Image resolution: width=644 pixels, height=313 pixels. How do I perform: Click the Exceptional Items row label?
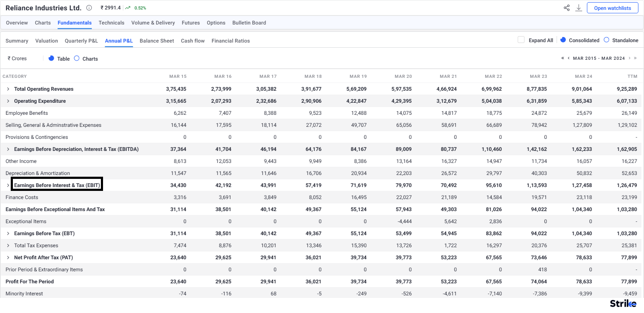point(26,221)
